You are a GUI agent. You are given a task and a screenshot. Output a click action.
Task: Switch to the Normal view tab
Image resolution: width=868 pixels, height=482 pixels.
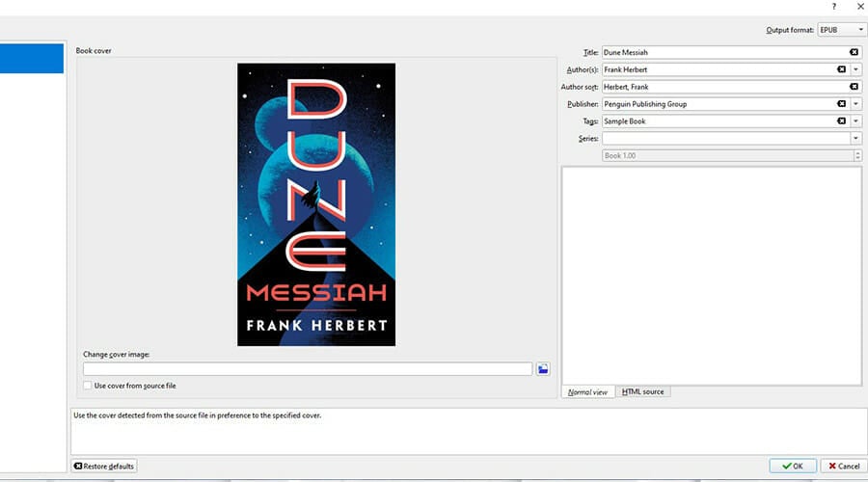pos(588,391)
